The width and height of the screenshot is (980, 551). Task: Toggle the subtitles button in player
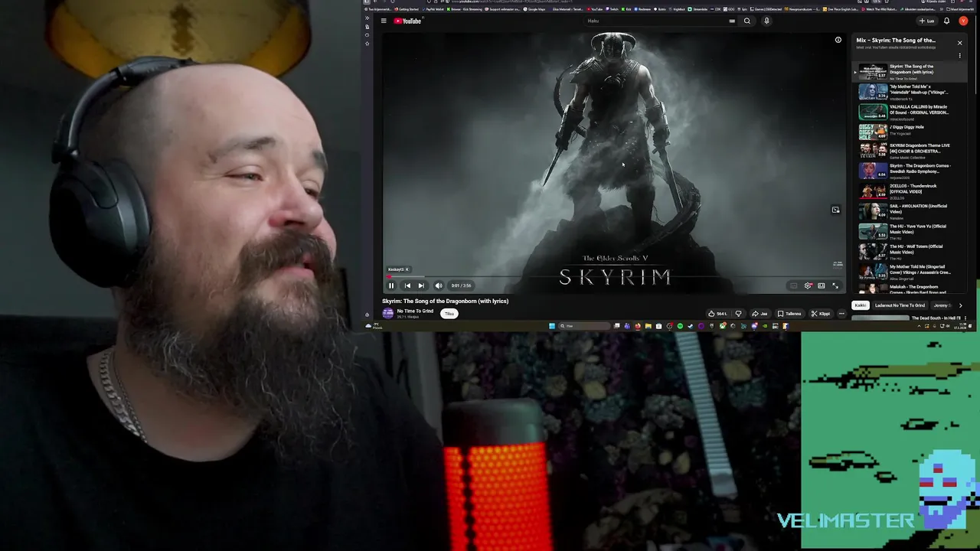point(794,285)
